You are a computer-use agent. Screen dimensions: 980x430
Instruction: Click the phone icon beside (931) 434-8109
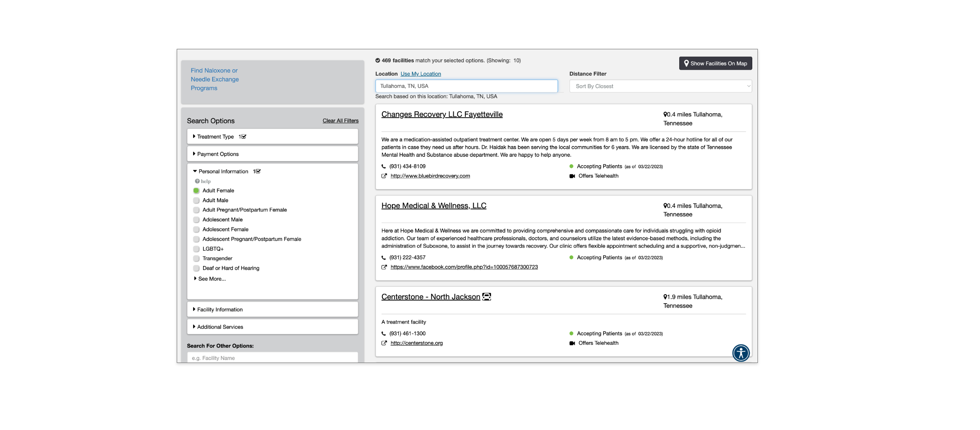tap(384, 166)
